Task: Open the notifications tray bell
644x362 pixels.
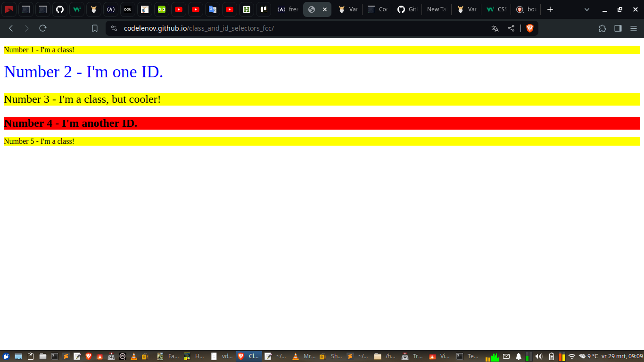Action: pyautogui.click(x=519, y=356)
